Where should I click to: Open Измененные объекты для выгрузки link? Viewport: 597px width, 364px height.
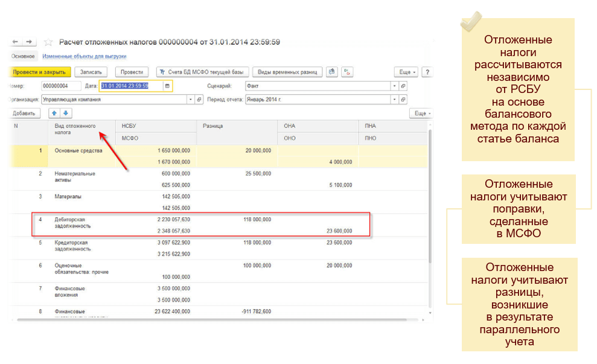[x=84, y=56]
